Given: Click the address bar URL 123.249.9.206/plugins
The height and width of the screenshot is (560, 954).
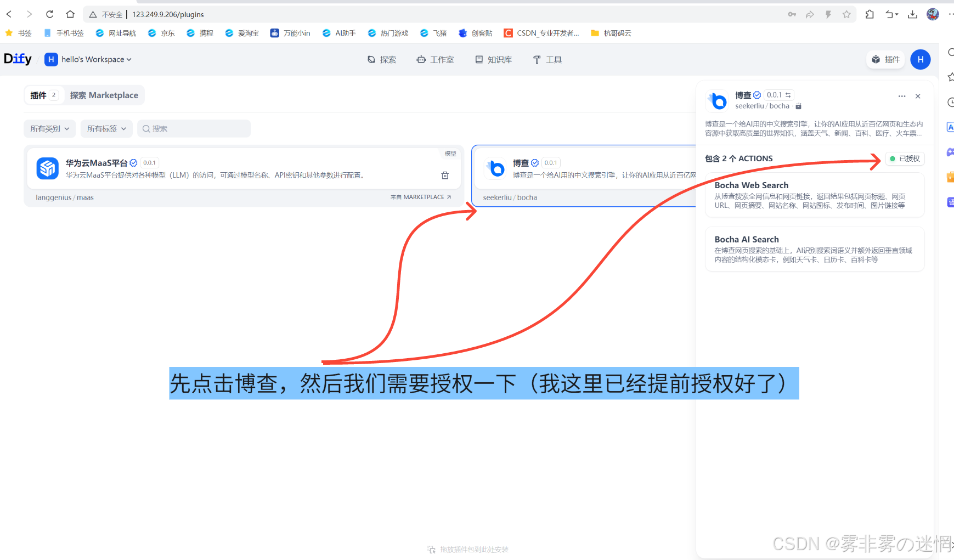Looking at the screenshot, I should (x=168, y=15).
